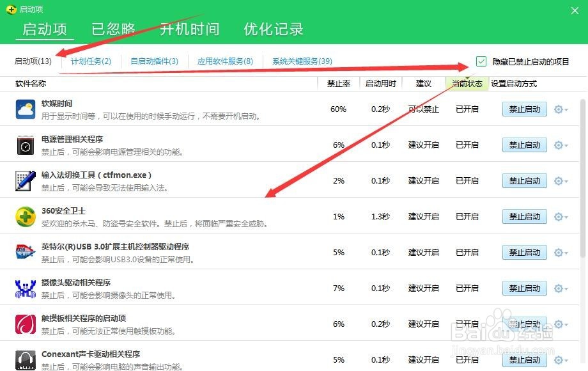588x371 pixels.
Task: Click 可以禁止 suggestion for 软媒时间
Action: point(423,109)
